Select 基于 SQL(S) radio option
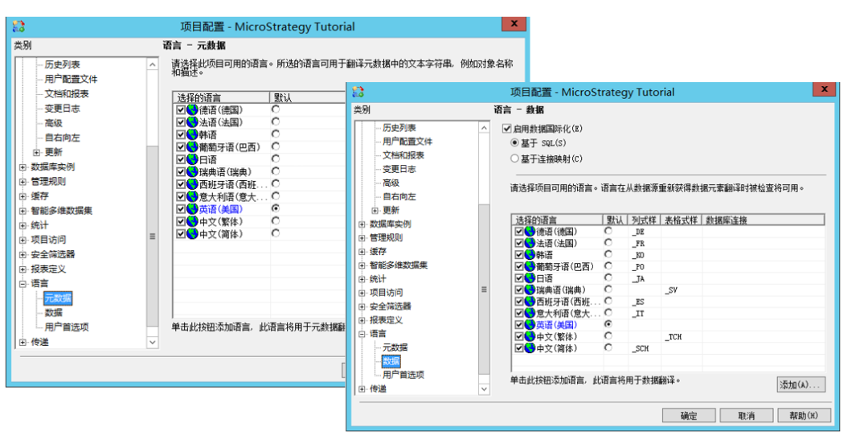Viewport: 868px width, 440px height. pos(514,143)
